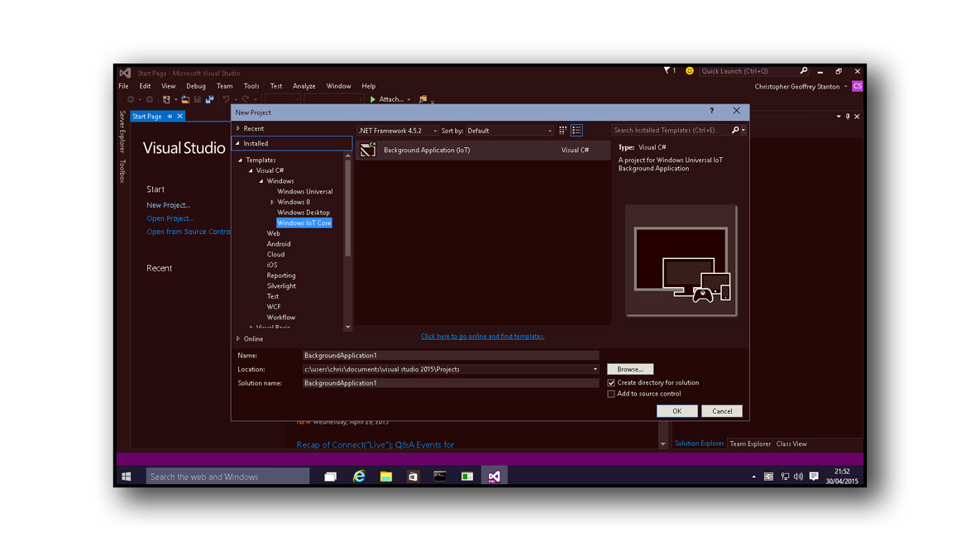980x551 pixels.
Task: Click the Browse button for location
Action: coord(630,369)
